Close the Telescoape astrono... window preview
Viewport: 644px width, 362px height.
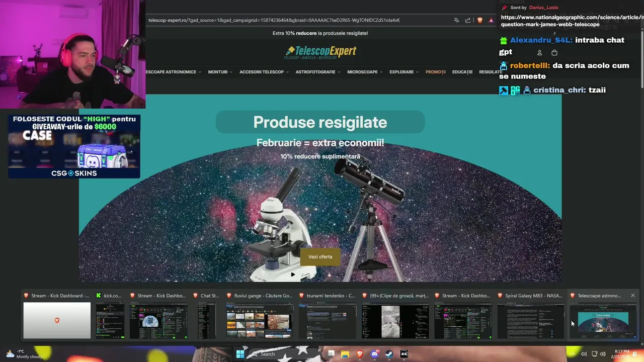[x=633, y=296]
